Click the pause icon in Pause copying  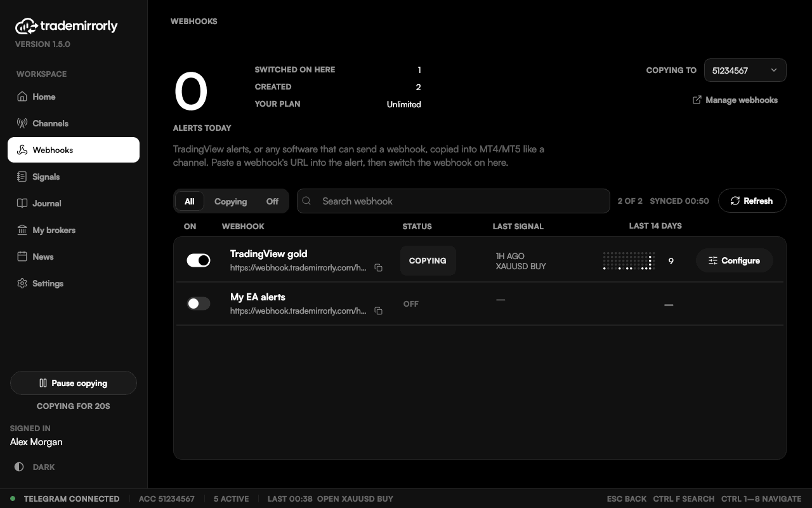tap(43, 383)
